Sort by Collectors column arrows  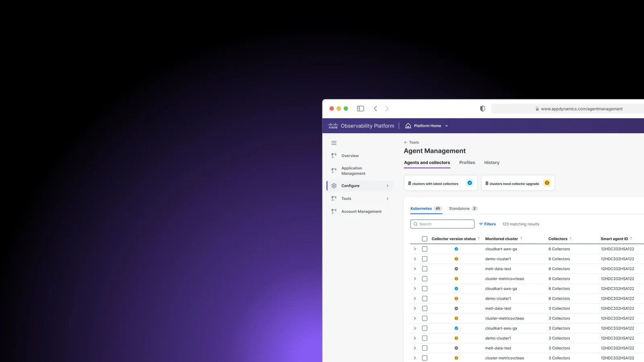[x=570, y=239]
